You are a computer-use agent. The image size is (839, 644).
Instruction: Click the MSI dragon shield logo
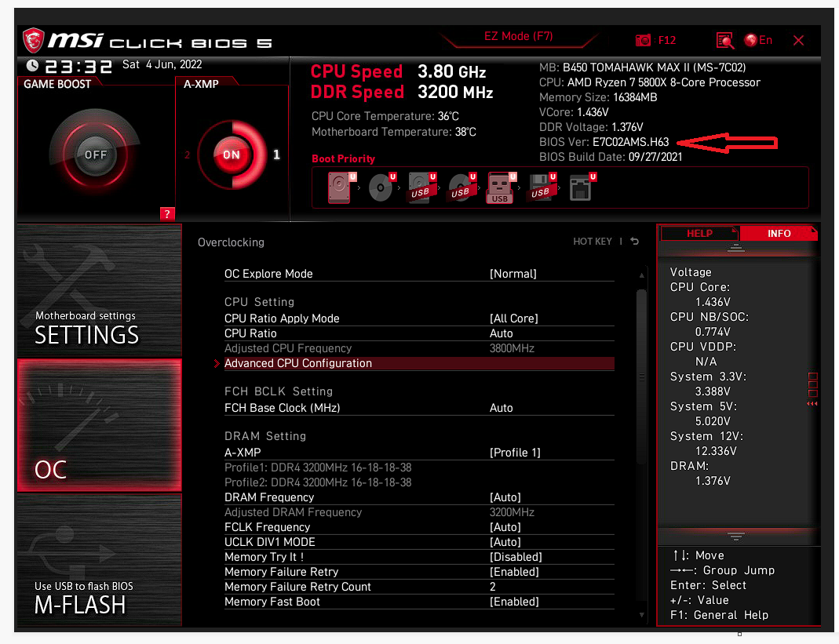(33, 40)
